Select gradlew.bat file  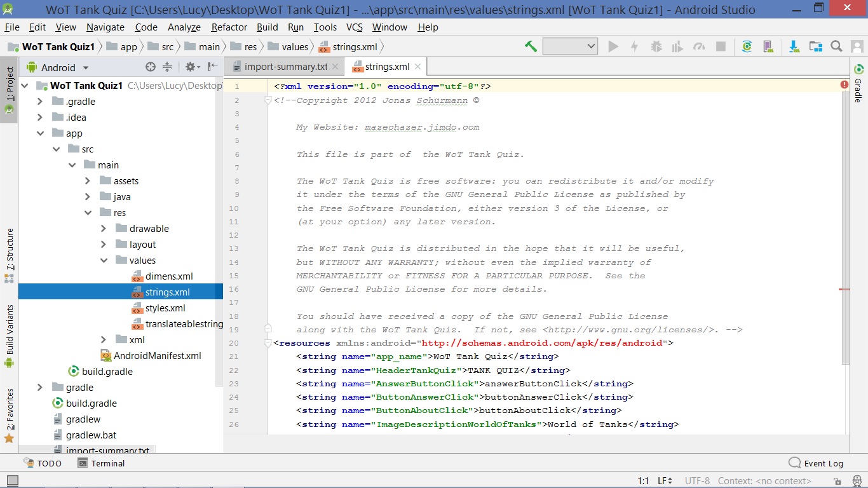point(85,435)
